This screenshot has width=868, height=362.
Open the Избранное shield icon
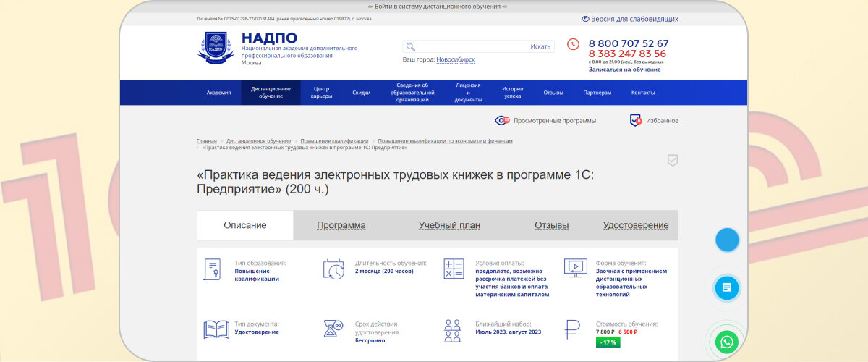635,120
